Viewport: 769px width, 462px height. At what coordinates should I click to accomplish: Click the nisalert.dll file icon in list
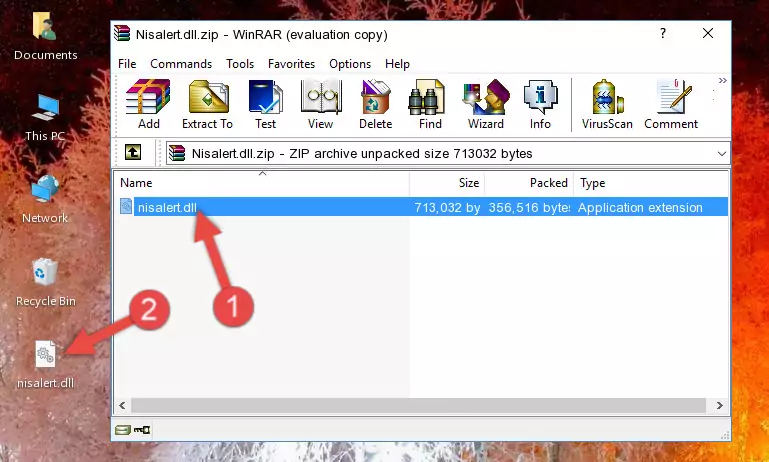(126, 206)
